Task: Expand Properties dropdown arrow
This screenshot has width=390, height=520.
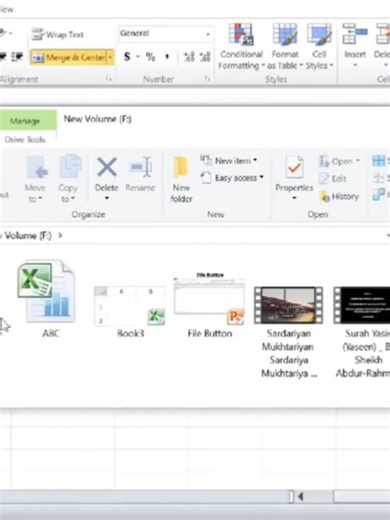Action: (294, 198)
